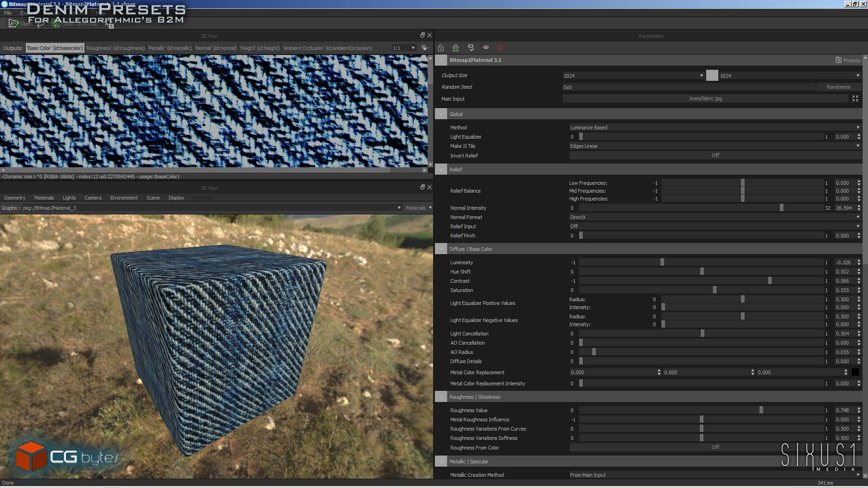Collapse the Global section
The height and width of the screenshot is (488, 868).
click(441, 114)
